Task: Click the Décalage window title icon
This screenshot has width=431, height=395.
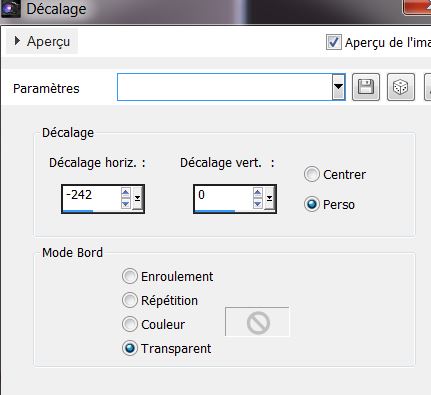Action: click(11, 8)
